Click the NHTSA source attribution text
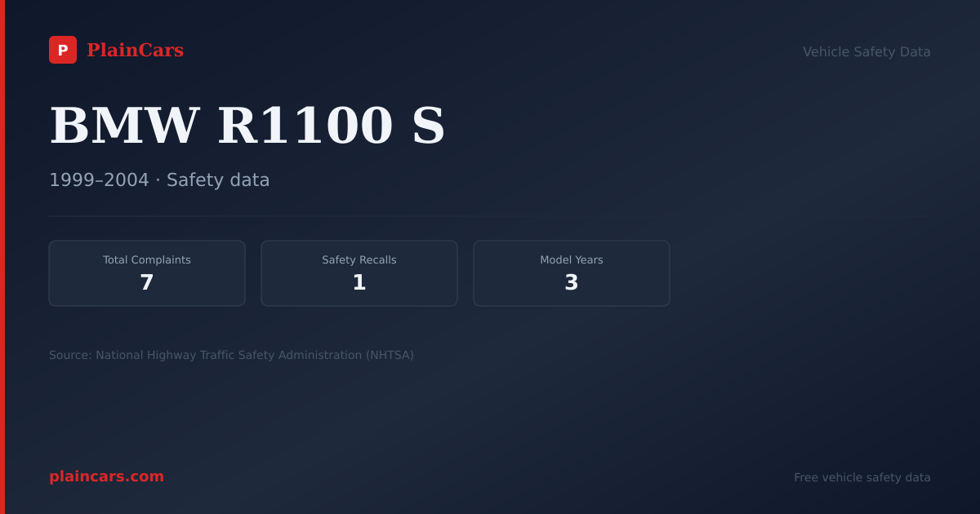 point(231,355)
